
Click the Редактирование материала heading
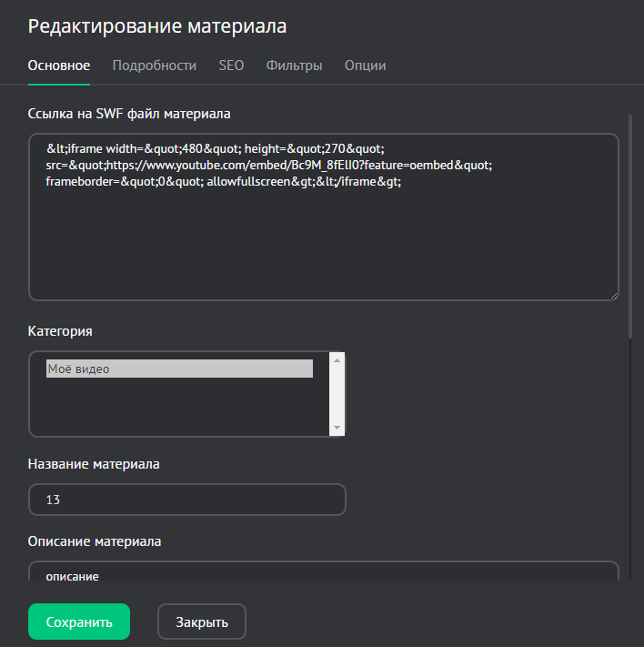tap(157, 26)
